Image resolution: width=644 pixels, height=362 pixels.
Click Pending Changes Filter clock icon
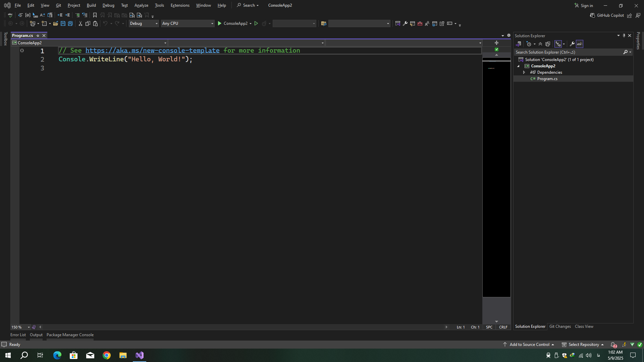529,44
